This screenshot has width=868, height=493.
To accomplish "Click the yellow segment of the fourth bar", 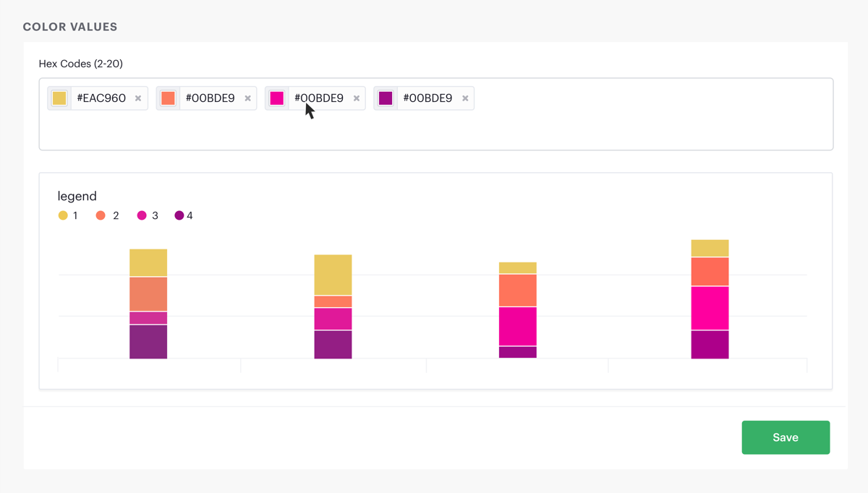I will point(710,248).
